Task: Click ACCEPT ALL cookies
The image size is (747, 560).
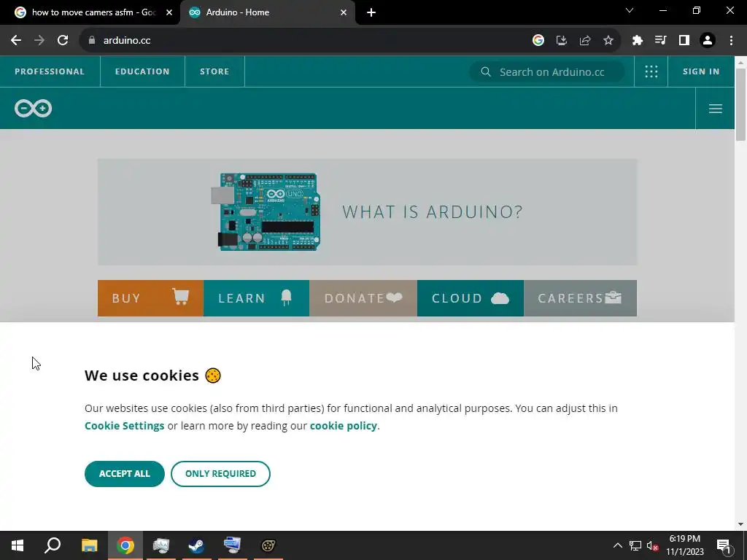Action: [x=124, y=474]
